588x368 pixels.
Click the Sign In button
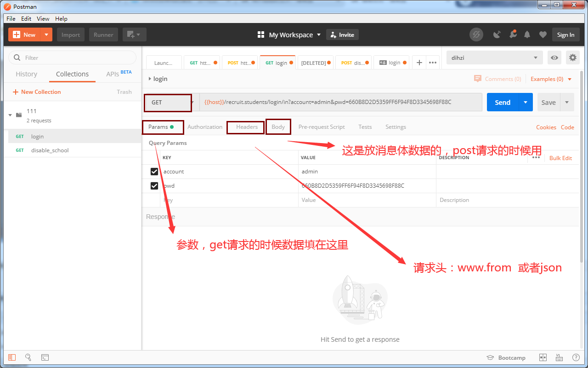565,34
